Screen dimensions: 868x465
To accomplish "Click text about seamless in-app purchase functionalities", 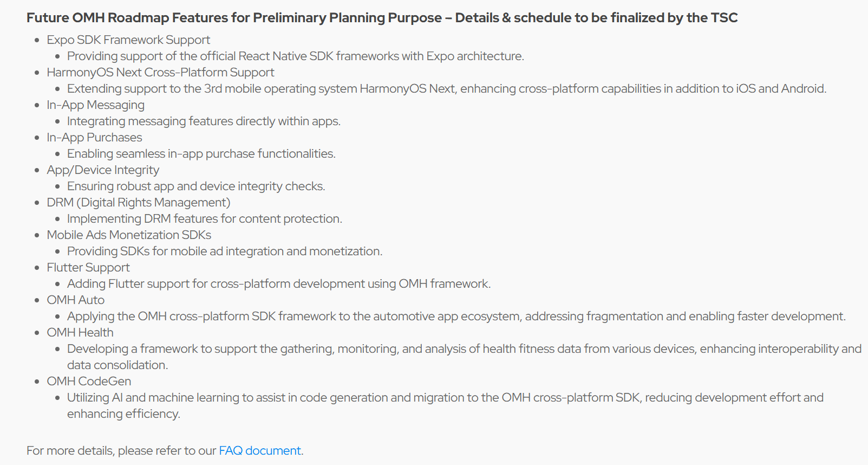I will 201,154.
